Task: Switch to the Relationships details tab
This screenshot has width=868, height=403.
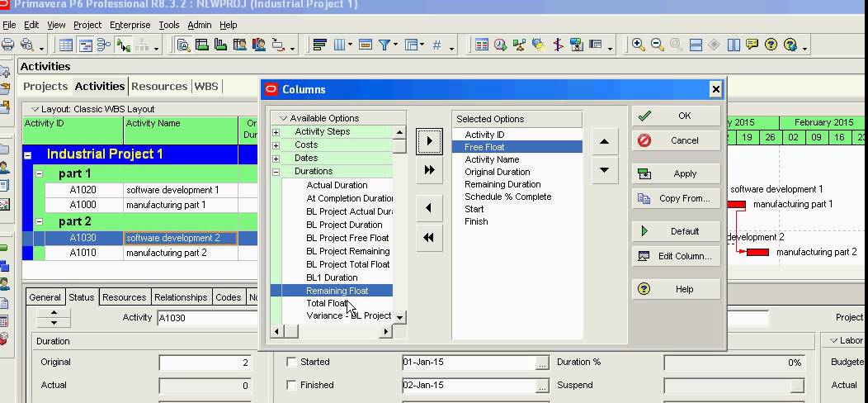Action: point(181,297)
